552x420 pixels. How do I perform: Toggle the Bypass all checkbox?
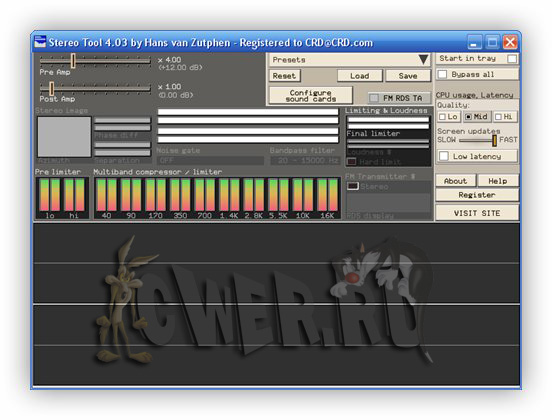[443, 75]
